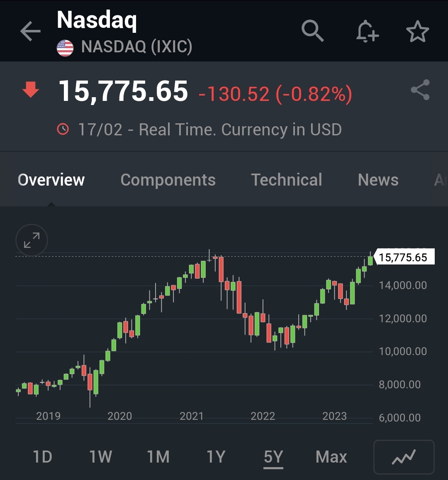The width and height of the screenshot is (448, 480).
Task: Star Nasdaq to add to watchlist
Action: click(x=417, y=31)
